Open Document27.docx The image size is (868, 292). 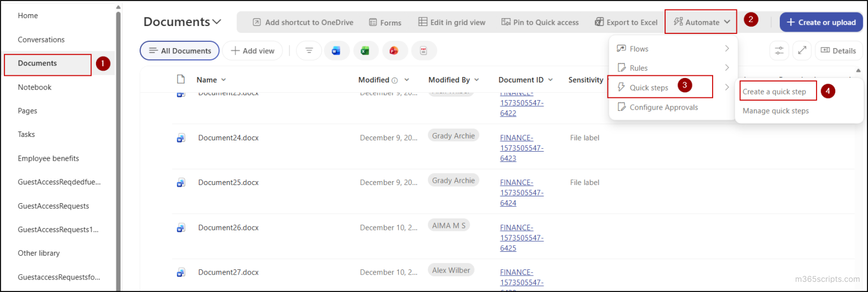click(228, 272)
